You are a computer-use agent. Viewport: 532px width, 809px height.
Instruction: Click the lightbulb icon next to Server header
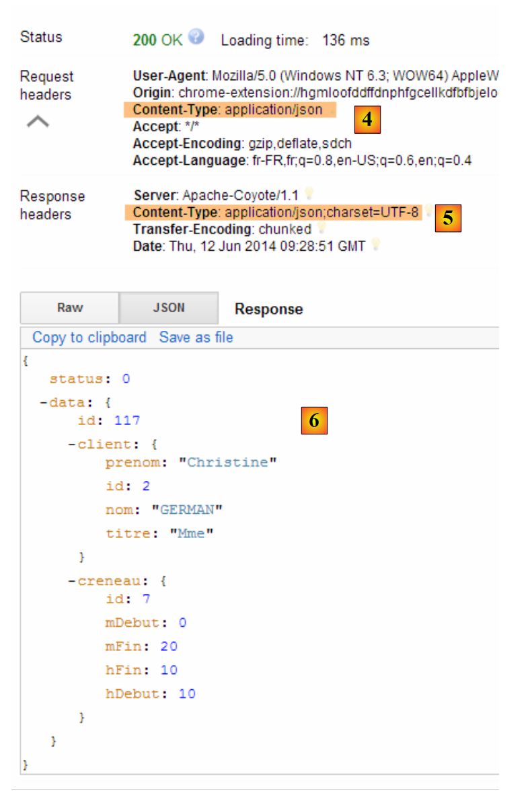(x=309, y=194)
